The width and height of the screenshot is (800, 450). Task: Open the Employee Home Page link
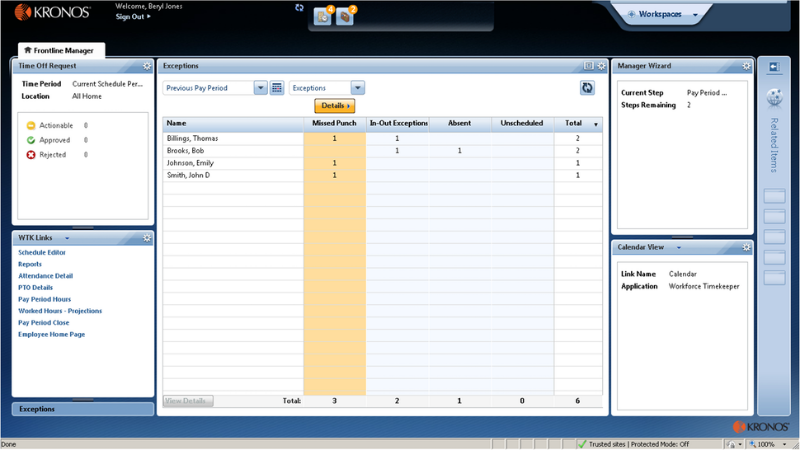click(x=52, y=335)
